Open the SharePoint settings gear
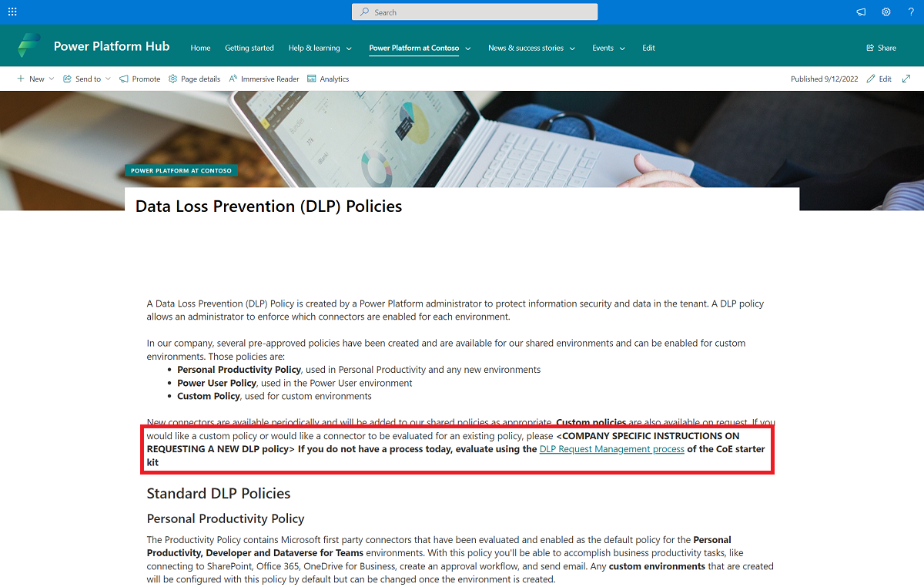Viewport: 924px width, 587px height. tap(885, 12)
